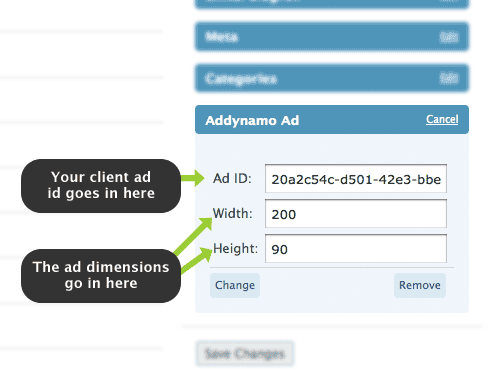Click the 'Your client ad id' callout bubble

pyautogui.click(x=101, y=186)
